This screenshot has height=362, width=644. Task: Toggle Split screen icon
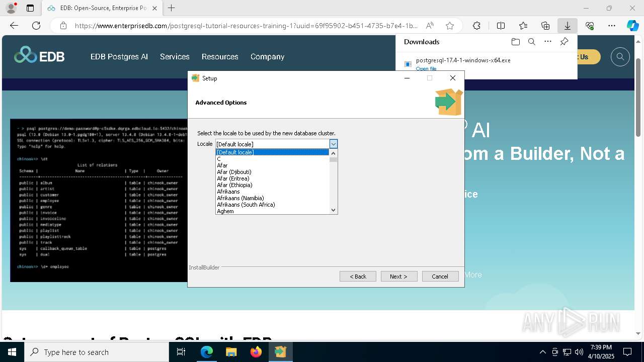pos(501,26)
